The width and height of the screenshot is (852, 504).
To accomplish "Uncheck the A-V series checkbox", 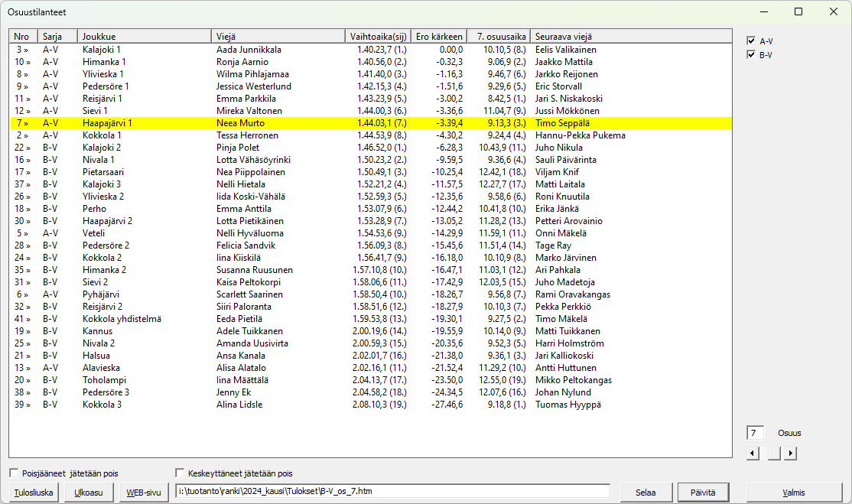I will tap(751, 41).
